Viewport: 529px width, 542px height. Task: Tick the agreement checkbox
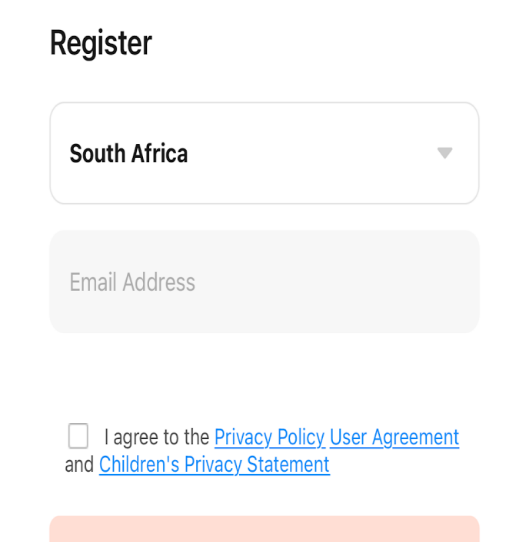coord(78,436)
